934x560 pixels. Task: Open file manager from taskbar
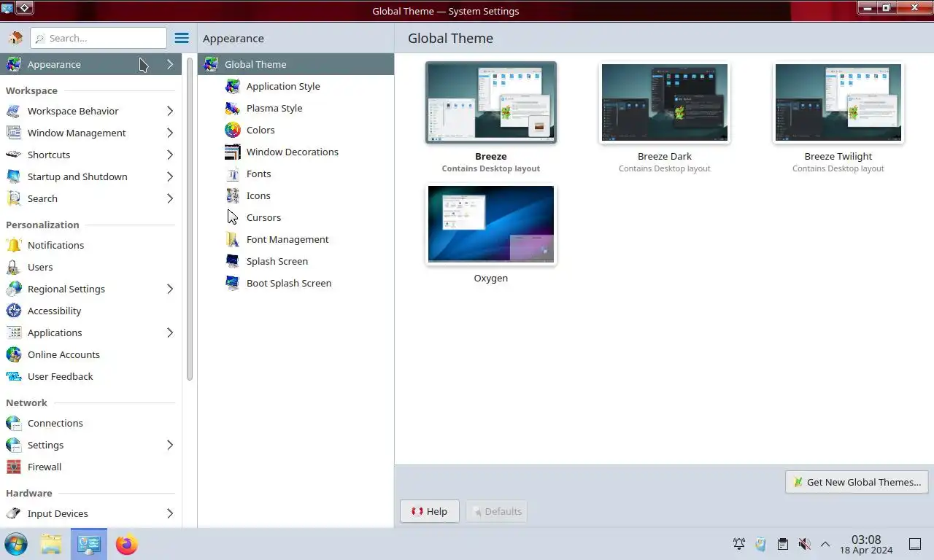[x=51, y=544]
